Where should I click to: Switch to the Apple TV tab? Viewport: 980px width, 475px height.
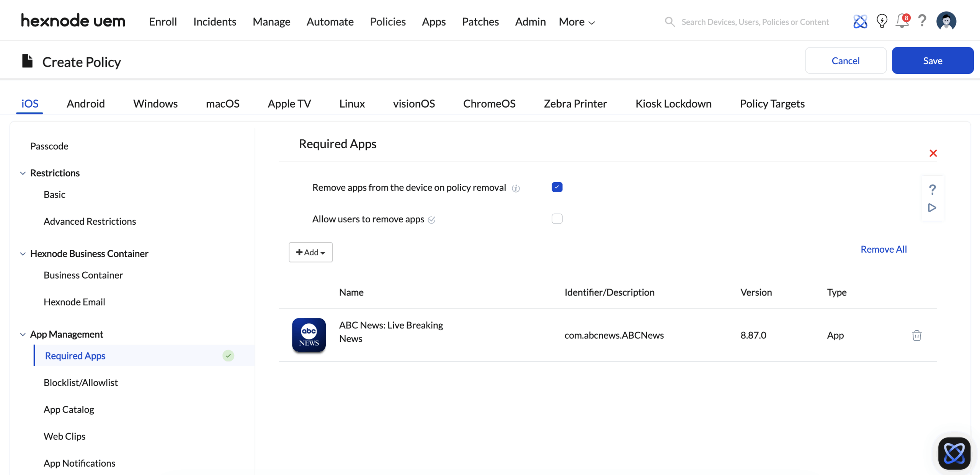point(289,104)
